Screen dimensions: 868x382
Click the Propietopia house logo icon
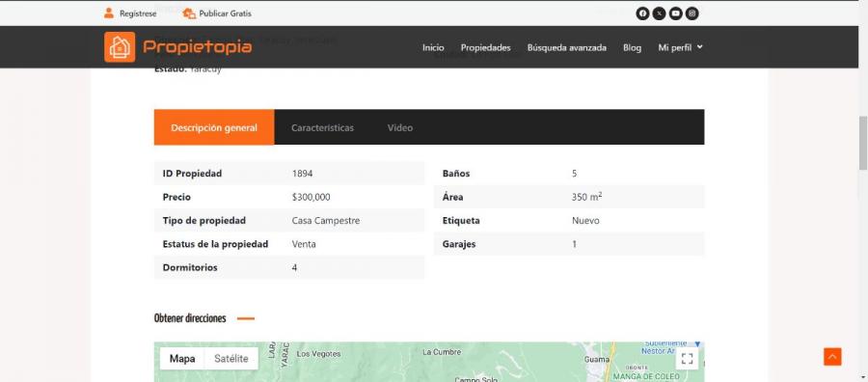click(x=120, y=47)
